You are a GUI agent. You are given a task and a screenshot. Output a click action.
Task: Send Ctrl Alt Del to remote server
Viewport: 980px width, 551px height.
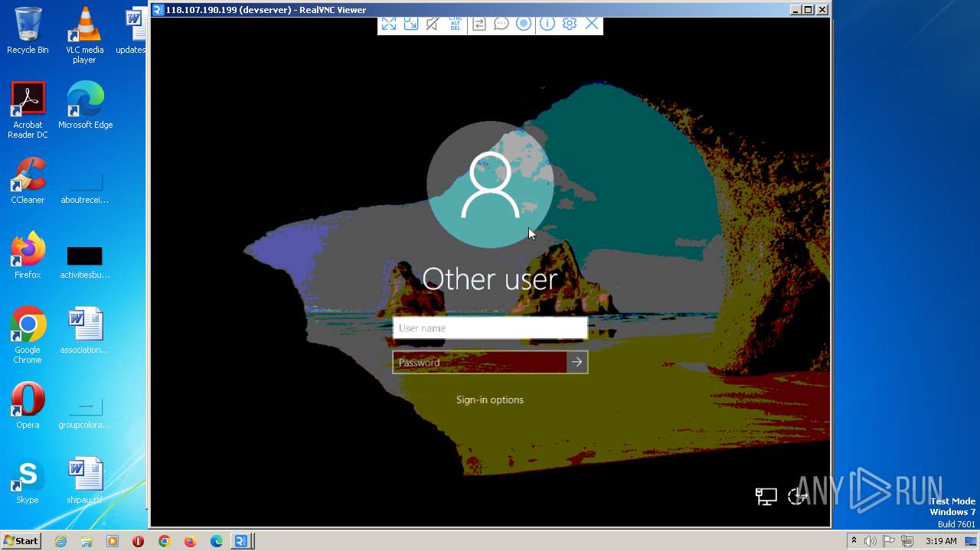coord(456,24)
